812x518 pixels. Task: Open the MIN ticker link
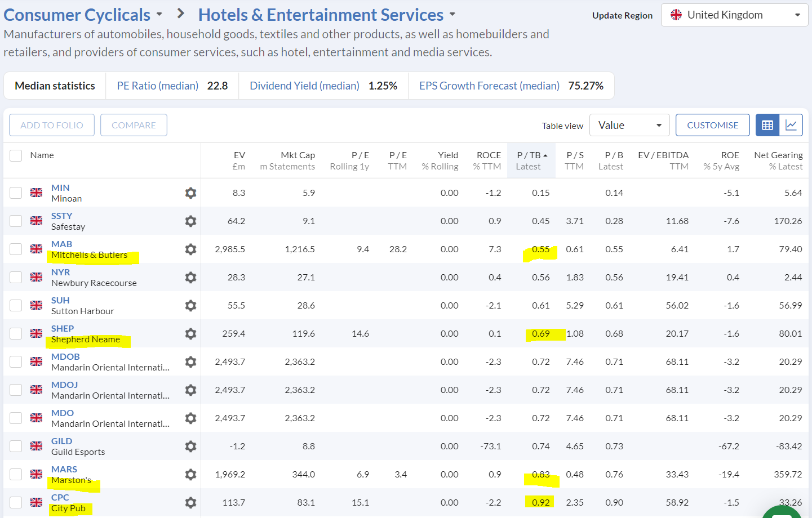60,187
